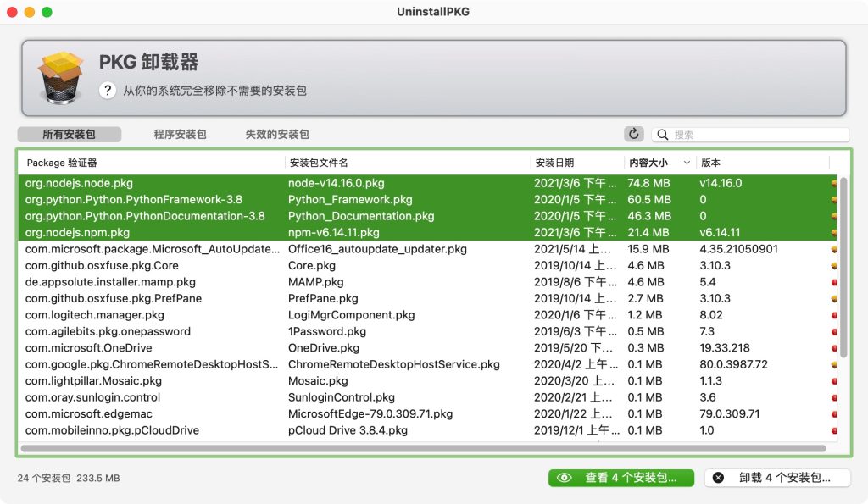Click the 2019/8/6 install date cell
Image resolution: width=868 pixels, height=504 pixels.
pyautogui.click(x=576, y=282)
